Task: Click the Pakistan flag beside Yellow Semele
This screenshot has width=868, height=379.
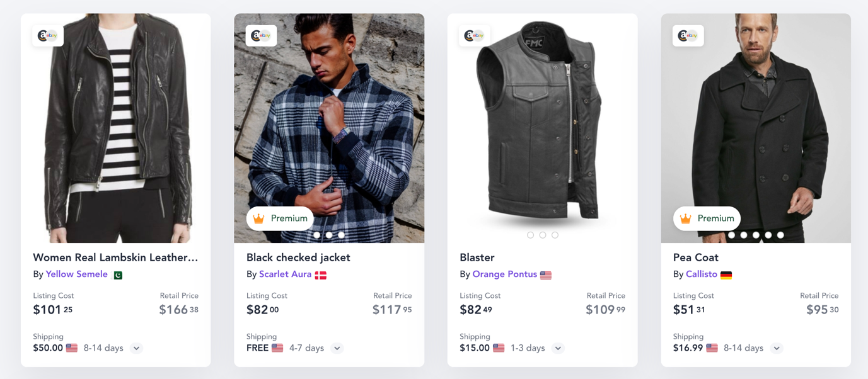Action: click(118, 274)
